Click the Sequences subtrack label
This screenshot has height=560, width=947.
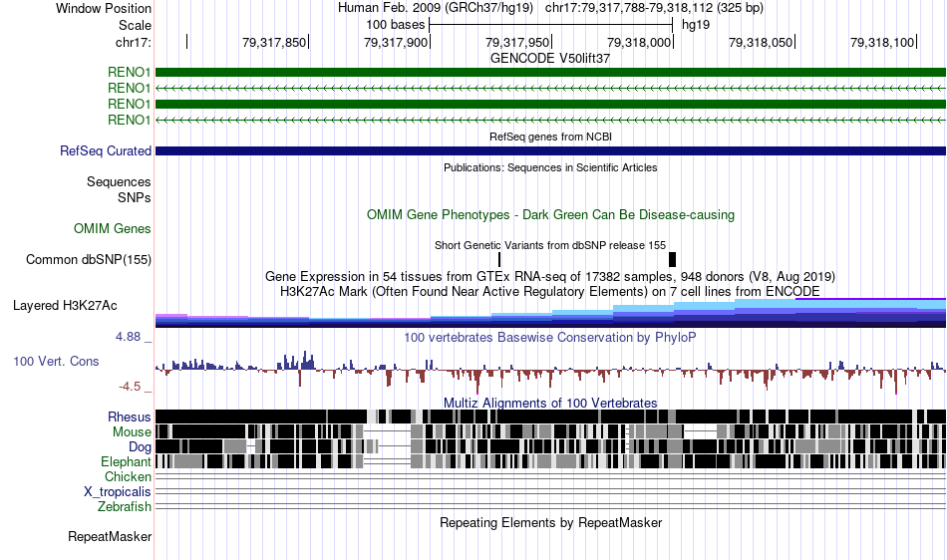point(119,181)
